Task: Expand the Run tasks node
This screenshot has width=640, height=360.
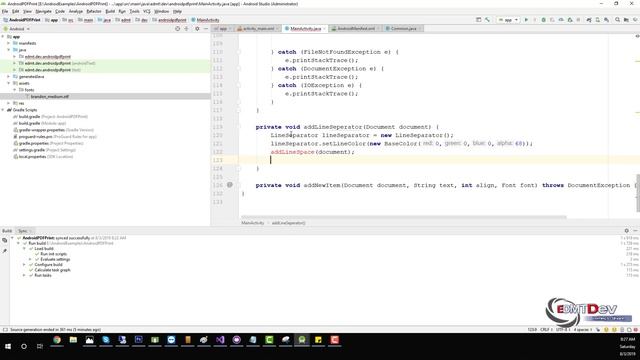Action: 24,275
